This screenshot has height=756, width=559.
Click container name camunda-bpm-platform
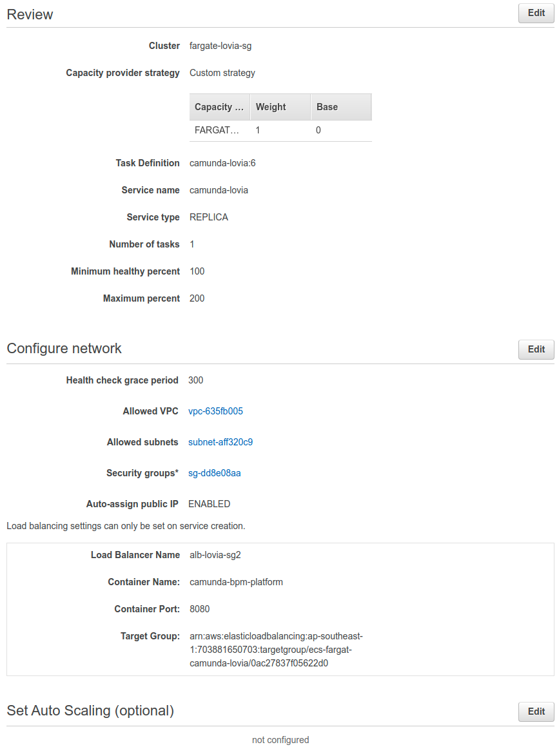[x=237, y=582]
